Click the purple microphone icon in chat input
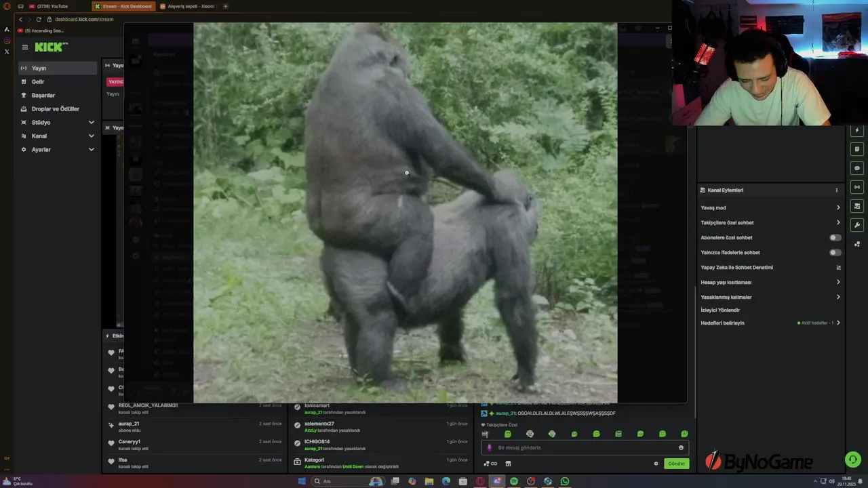Screen dimensions: 868x488 click(x=490, y=447)
